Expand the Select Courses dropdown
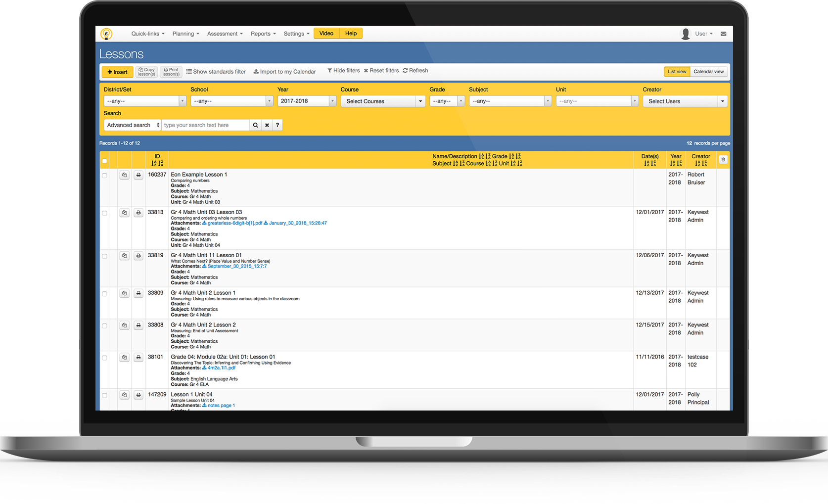This screenshot has width=828, height=504. tap(382, 101)
